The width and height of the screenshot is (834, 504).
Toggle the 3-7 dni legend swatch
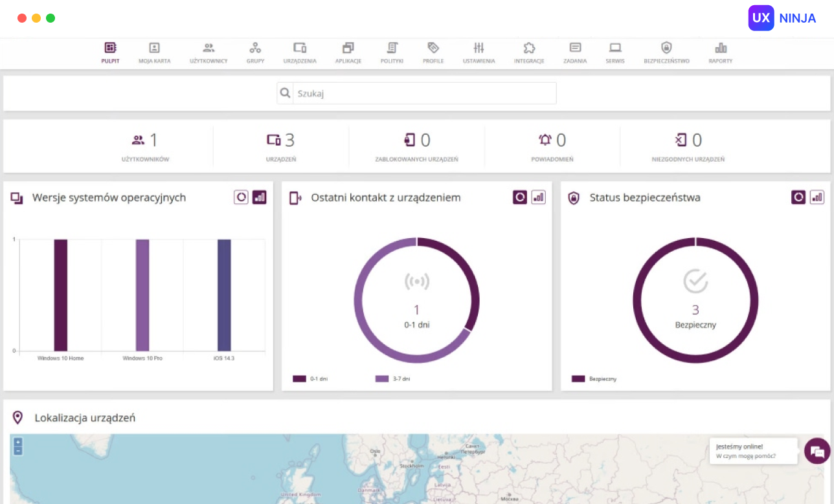coord(382,378)
